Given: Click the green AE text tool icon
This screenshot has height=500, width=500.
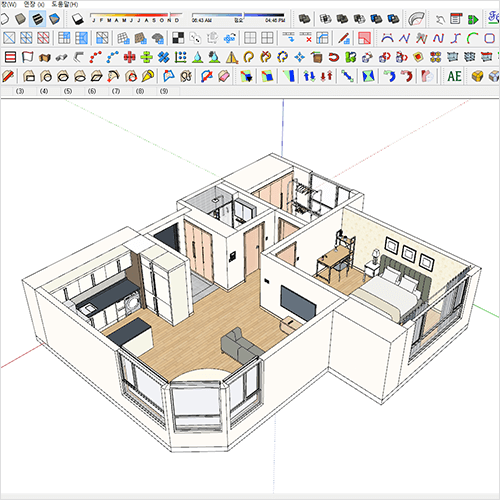Looking at the screenshot, I should click(x=454, y=76).
